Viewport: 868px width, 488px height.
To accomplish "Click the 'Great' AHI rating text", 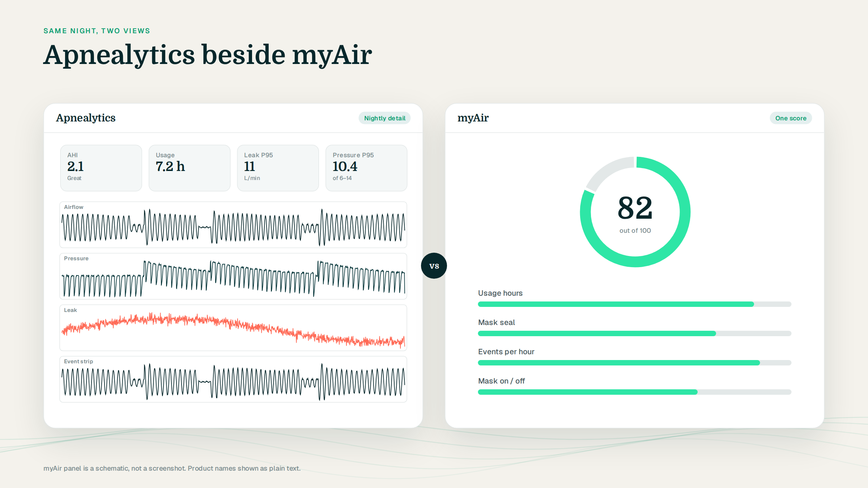I will (x=74, y=178).
